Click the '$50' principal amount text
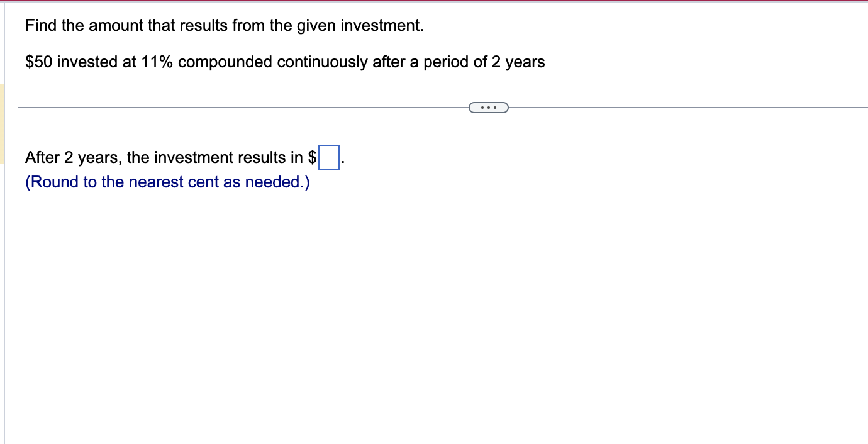Viewport: 868px width, 444px height. (x=39, y=62)
